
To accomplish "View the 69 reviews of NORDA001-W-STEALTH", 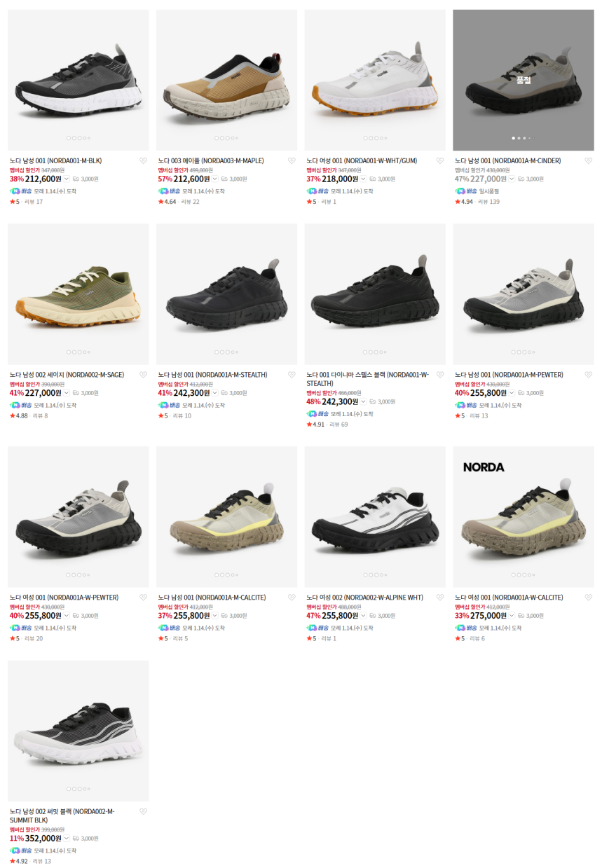I will (338, 425).
